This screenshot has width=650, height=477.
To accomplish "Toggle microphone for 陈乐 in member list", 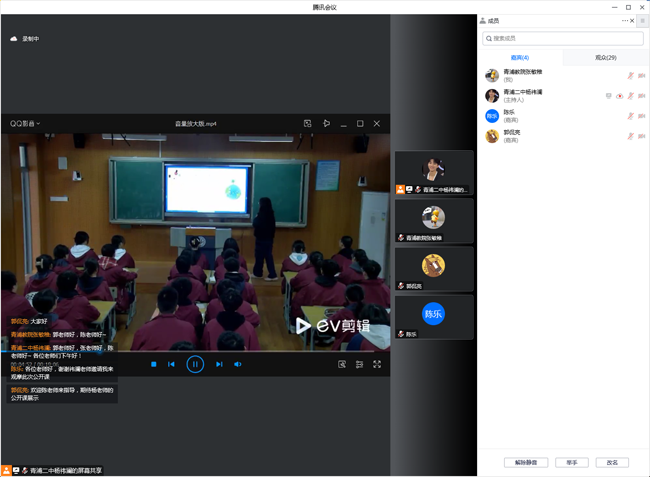I will (631, 116).
